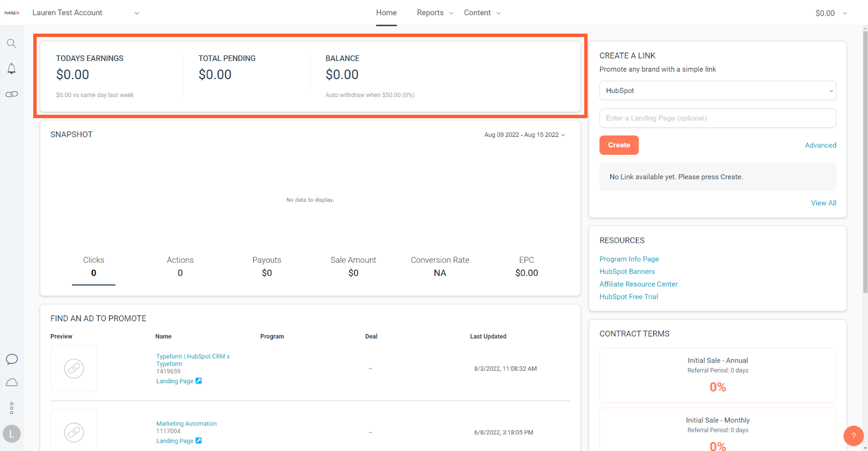Open external Landing Page icon for Marketing Automation
The width and height of the screenshot is (868, 451).
click(199, 441)
